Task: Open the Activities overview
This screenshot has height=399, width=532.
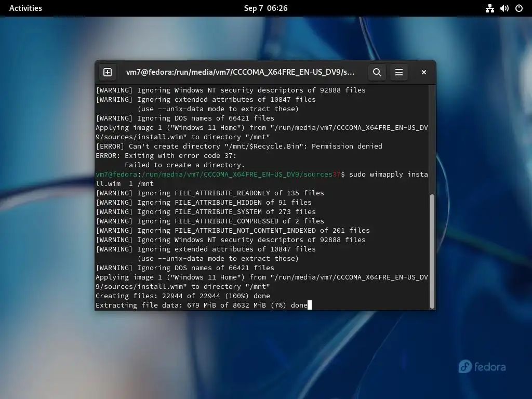Action: coord(26,8)
